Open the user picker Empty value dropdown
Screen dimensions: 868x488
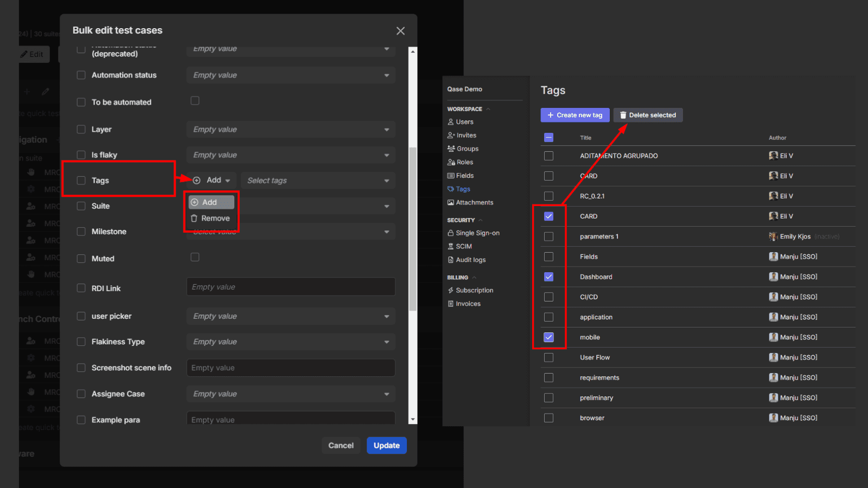tap(291, 316)
